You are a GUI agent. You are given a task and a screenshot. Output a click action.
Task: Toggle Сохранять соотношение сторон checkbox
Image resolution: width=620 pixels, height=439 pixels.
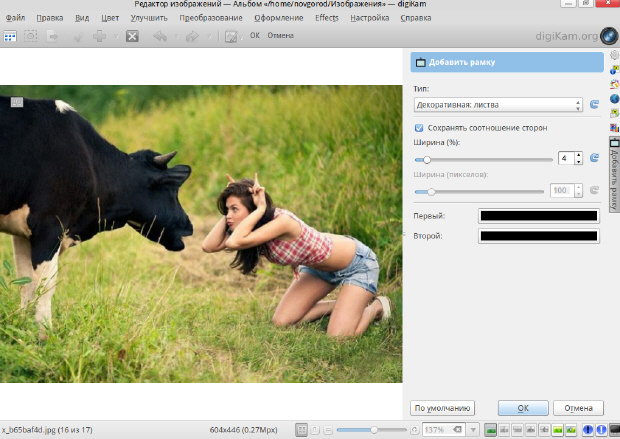(x=419, y=128)
